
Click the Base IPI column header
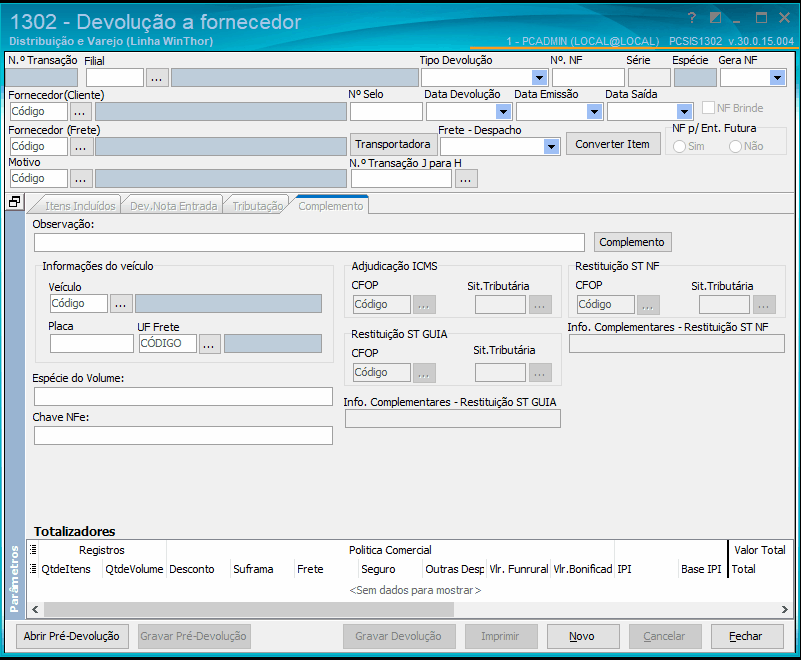pyautogui.click(x=701, y=569)
